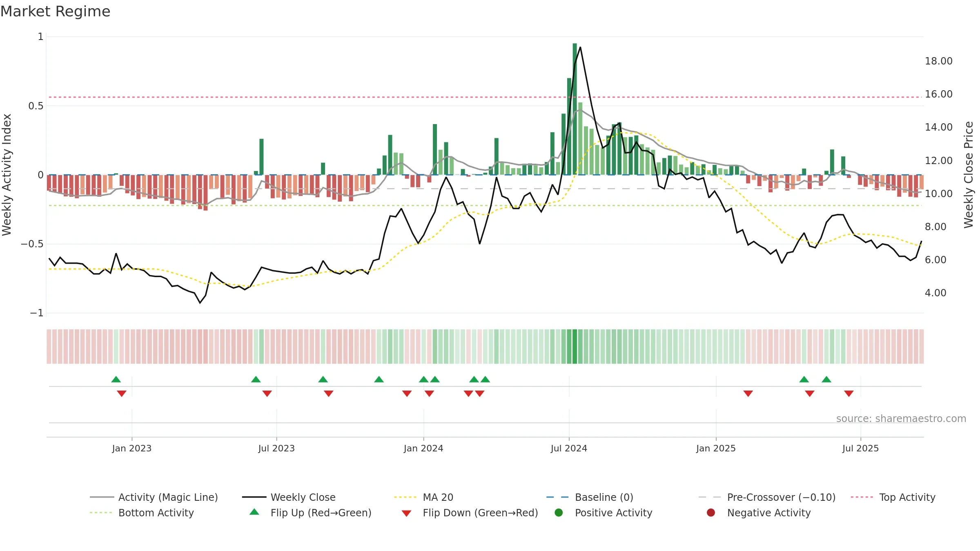Click the red Flip Down legend triangle
Image resolution: width=980 pixels, height=551 pixels.
406,513
